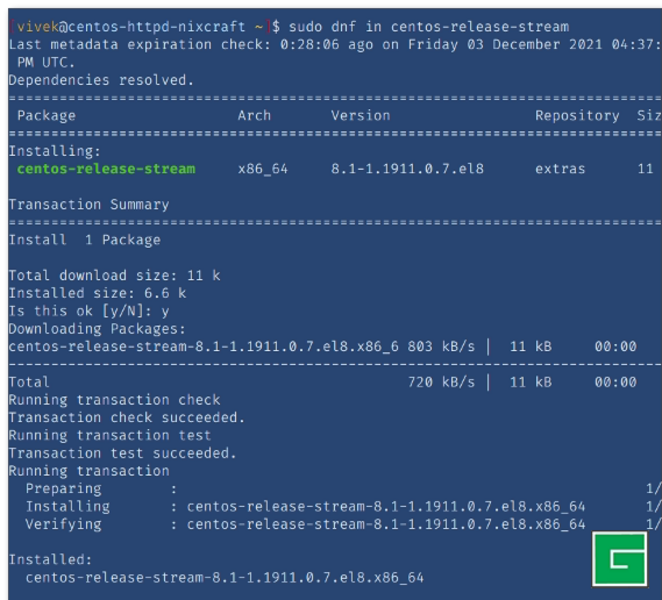Click 'Transaction test succeeded.' line
This screenshot has height=600, width=662.
123,453
